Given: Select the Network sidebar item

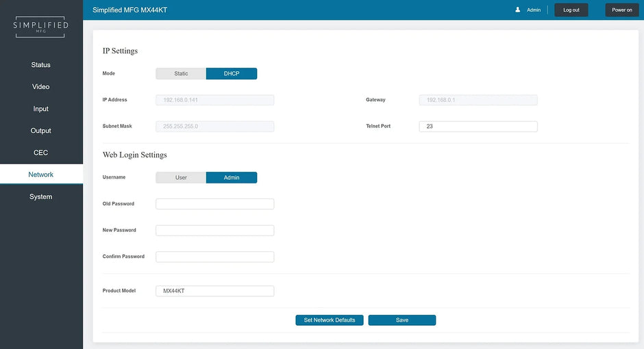Looking at the screenshot, I should point(41,174).
